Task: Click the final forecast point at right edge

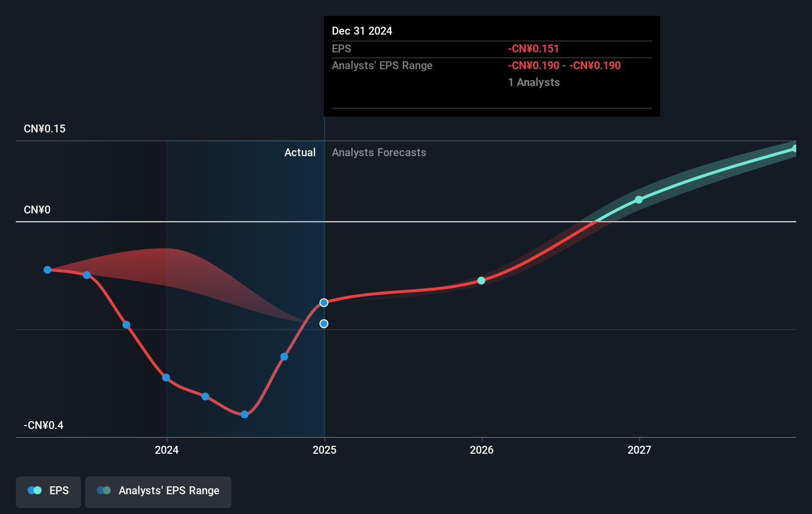Action: click(795, 148)
